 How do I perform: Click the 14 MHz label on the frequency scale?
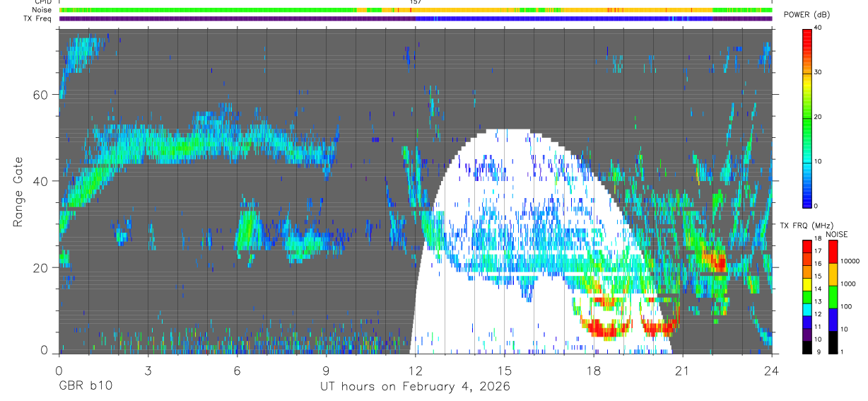[816, 289]
